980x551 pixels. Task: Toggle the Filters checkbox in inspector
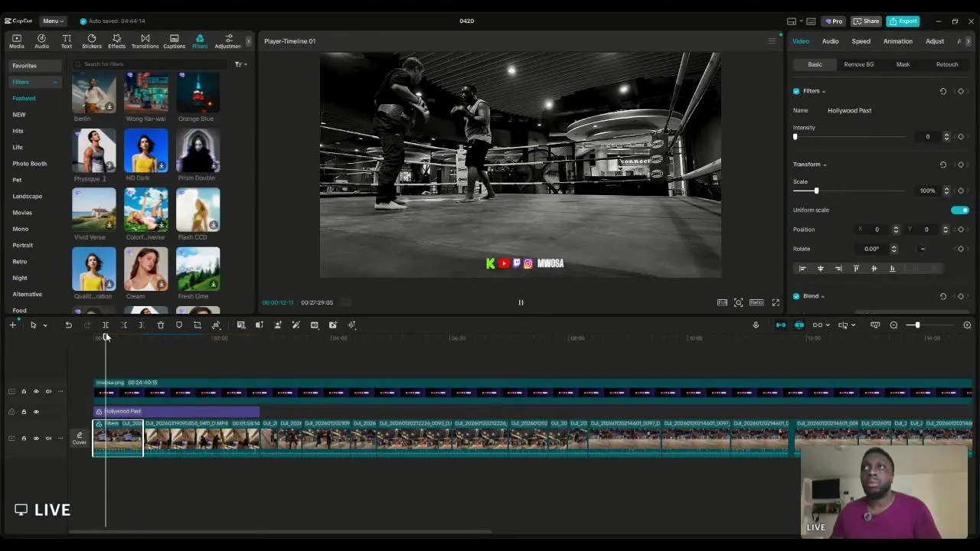[x=796, y=91]
